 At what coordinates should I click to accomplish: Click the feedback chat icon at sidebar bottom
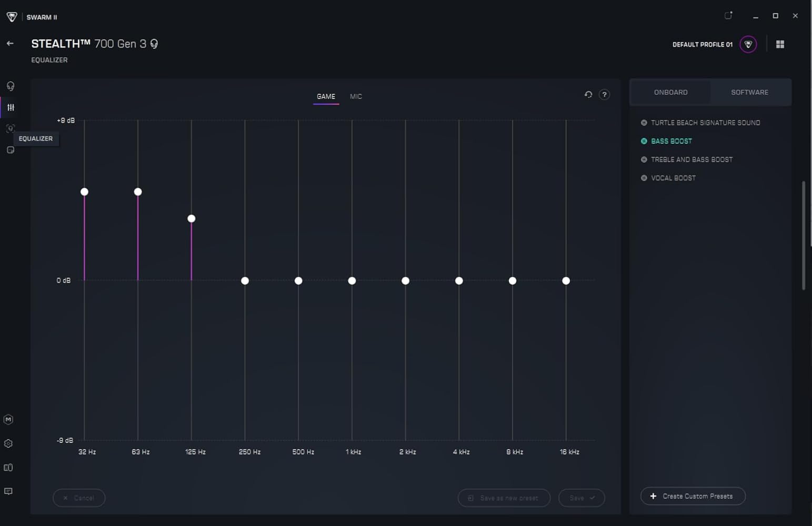8,491
